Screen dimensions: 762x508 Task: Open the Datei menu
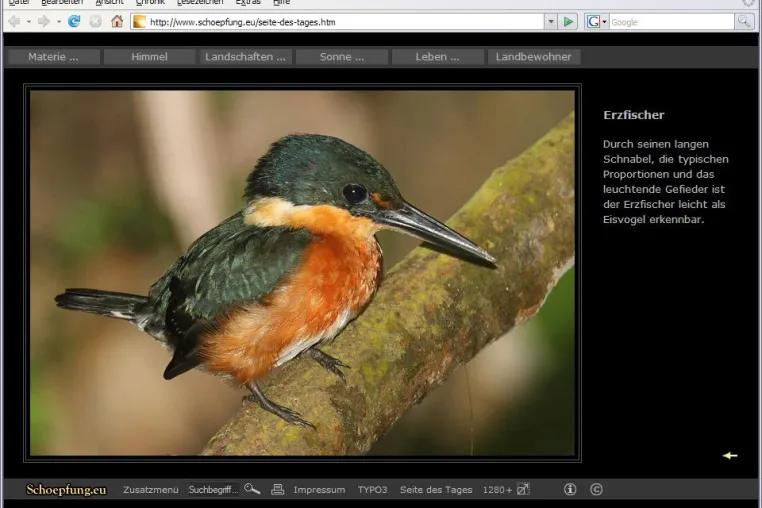pyautogui.click(x=19, y=2)
